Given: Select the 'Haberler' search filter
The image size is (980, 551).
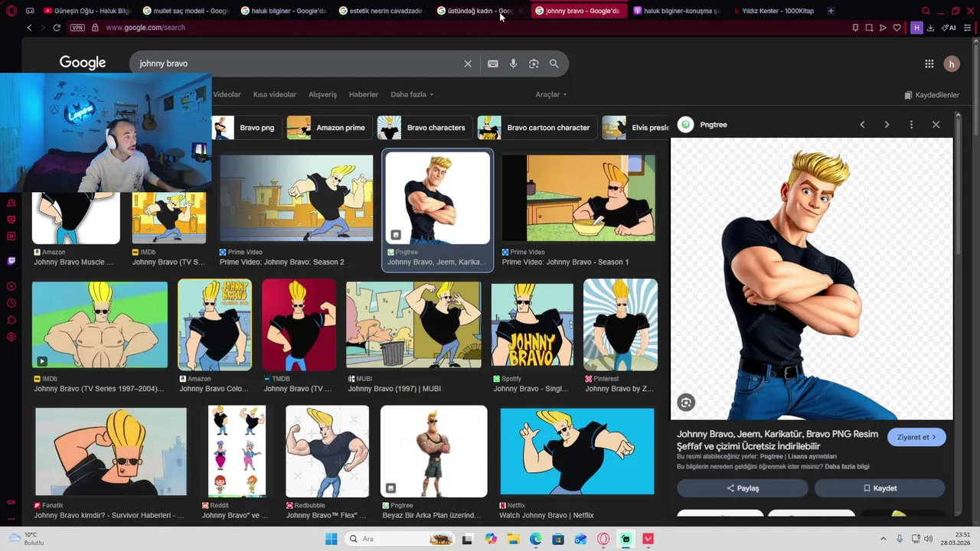Looking at the screenshot, I should tap(364, 94).
